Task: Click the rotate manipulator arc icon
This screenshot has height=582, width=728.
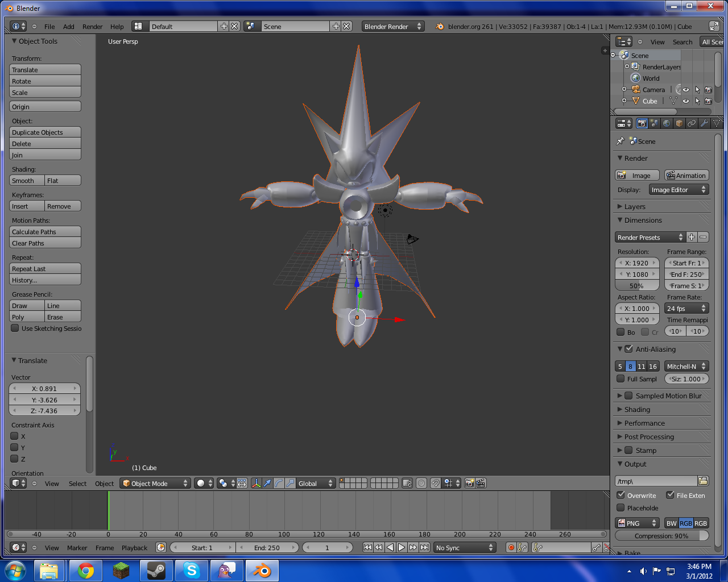Action: pos(279,483)
